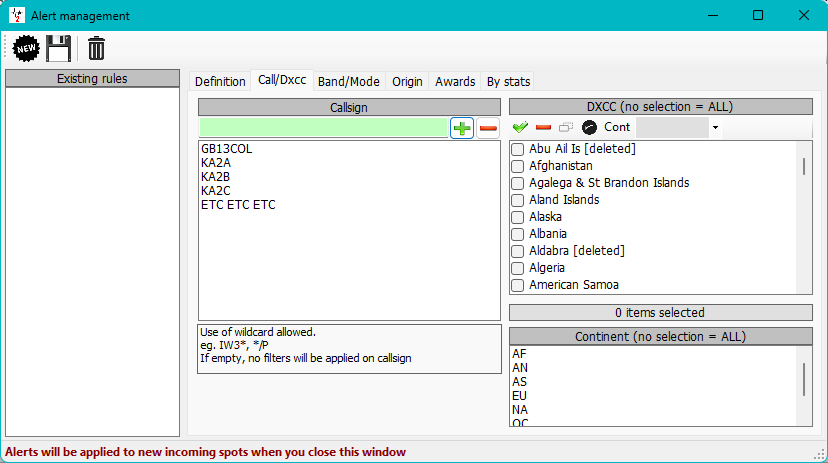Select ETC ETC ETC callsign entry
Screen dimensions: 828x463
pyautogui.click(x=238, y=205)
